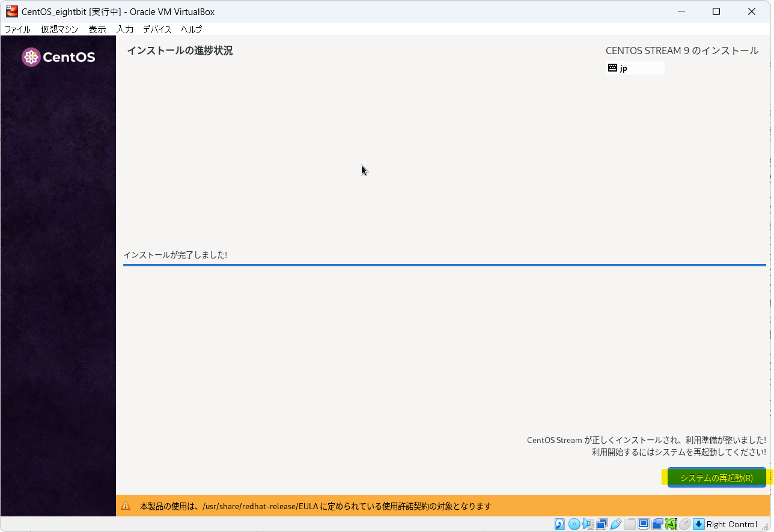This screenshot has height=532, width=774.
Task: Click the USB devices status icon
Action: pos(616,524)
